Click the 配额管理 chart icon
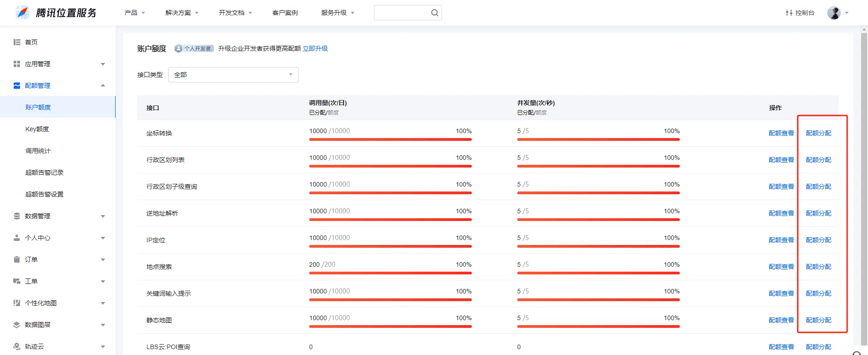 tap(17, 86)
